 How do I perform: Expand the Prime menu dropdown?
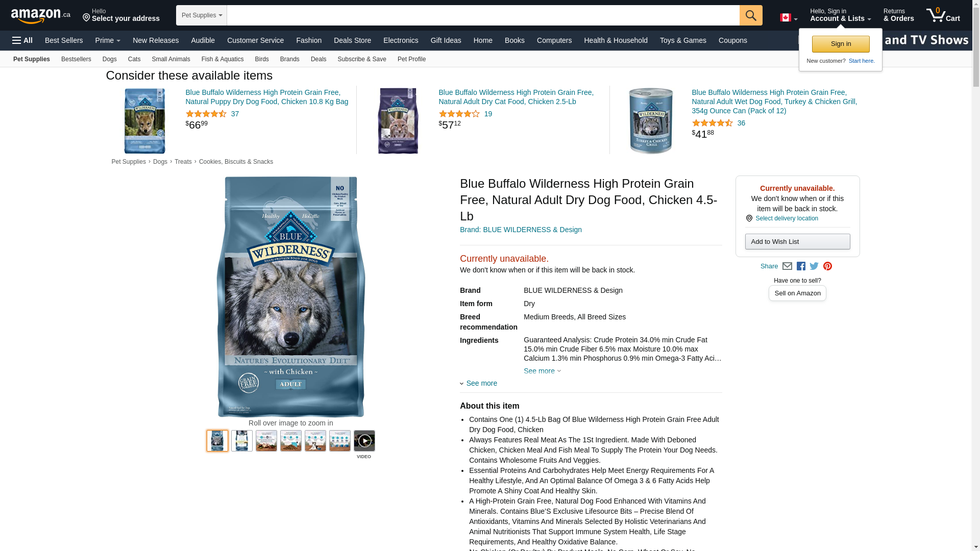[x=108, y=40]
